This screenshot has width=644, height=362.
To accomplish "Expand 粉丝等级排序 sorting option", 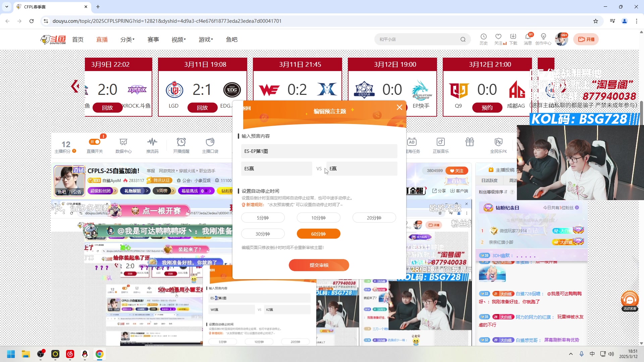I will (493, 192).
